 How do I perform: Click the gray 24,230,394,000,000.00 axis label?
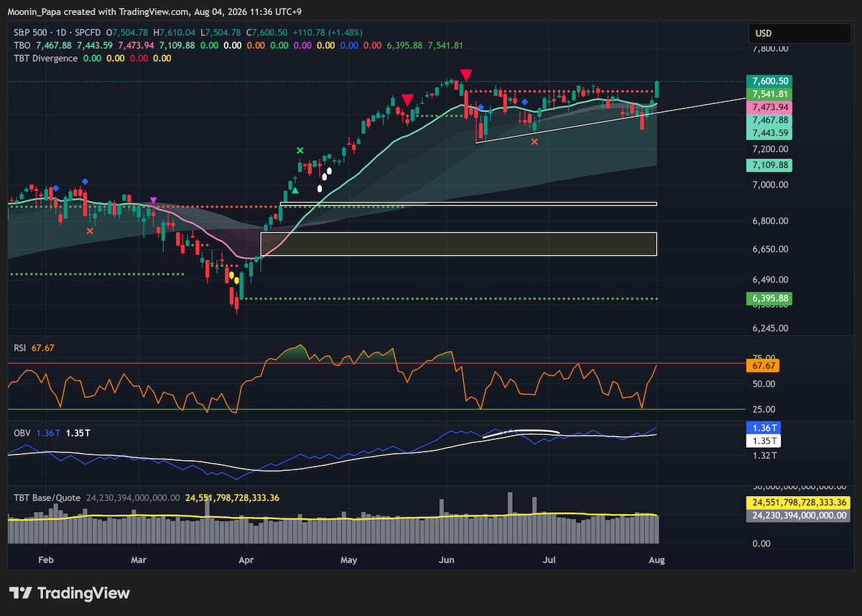(x=798, y=515)
